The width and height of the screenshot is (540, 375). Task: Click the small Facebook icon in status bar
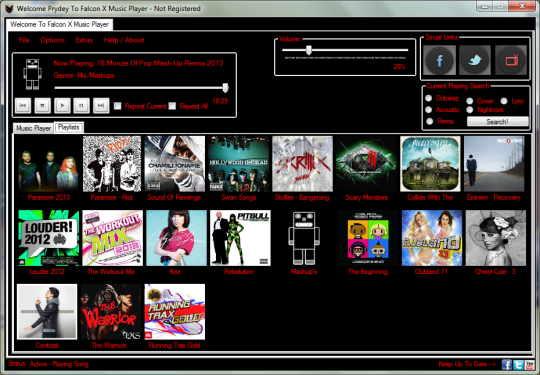pos(507,364)
